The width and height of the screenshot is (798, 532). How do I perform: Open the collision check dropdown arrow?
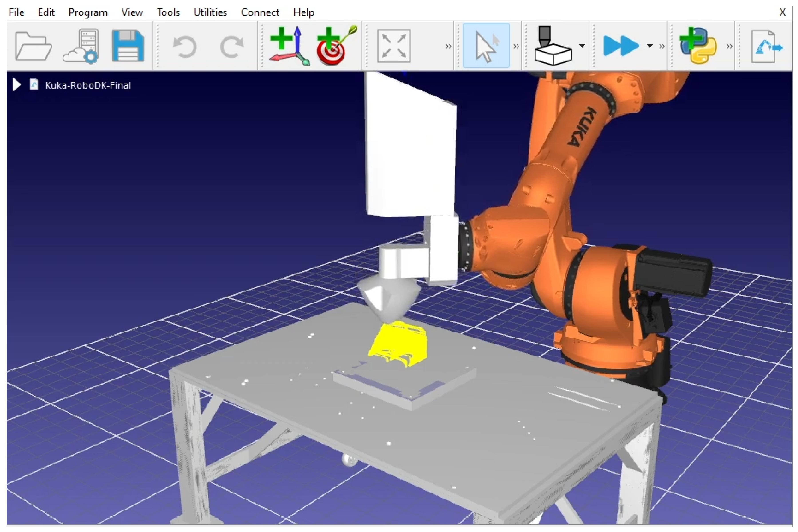(x=582, y=46)
